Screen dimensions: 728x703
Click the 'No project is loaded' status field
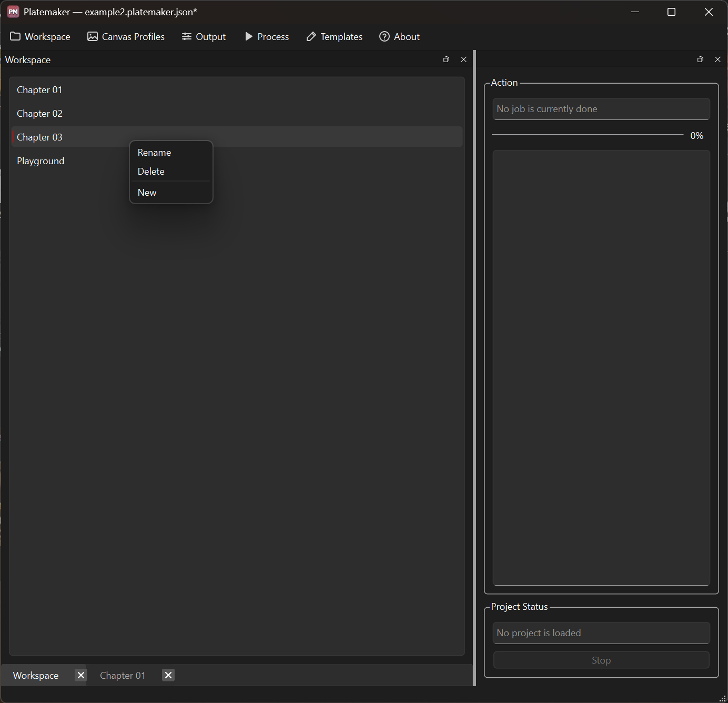(601, 633)
